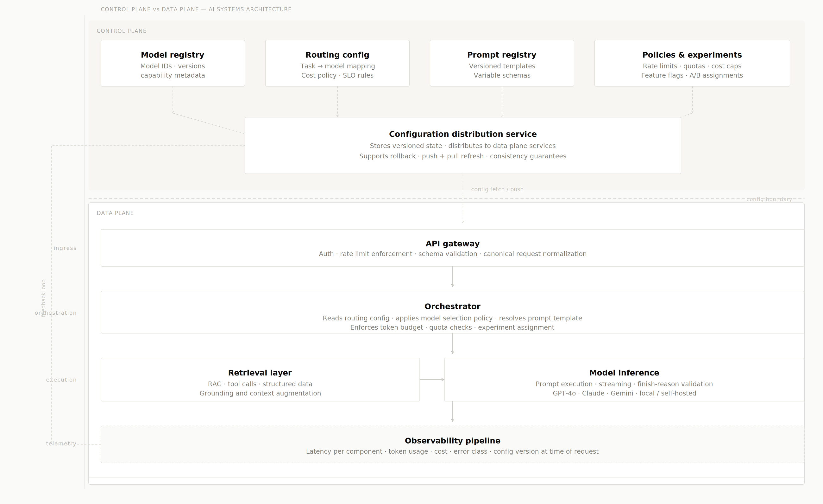Select the Prompt registry box
Image resolution: width=823 pixels, height=504 pixels.
click(x=502, y=63)
